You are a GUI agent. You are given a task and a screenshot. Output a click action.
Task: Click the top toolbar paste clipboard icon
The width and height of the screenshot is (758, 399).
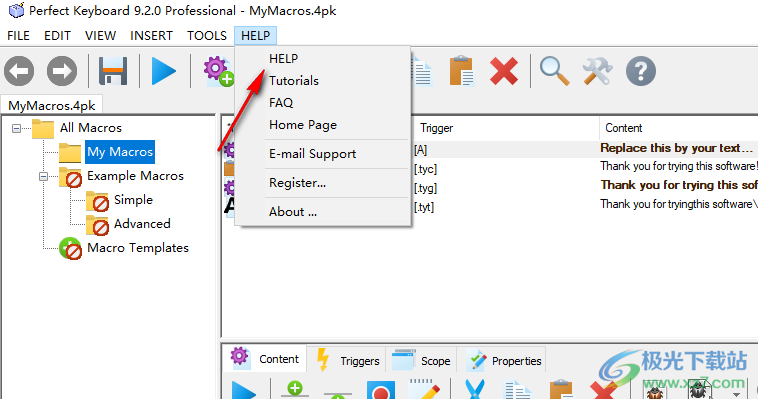[x=462, y=71]
